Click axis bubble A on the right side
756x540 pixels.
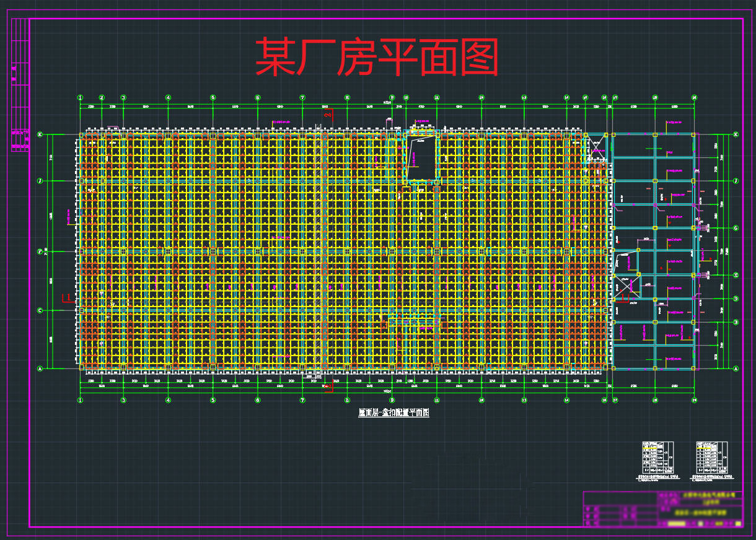point(736,368)
